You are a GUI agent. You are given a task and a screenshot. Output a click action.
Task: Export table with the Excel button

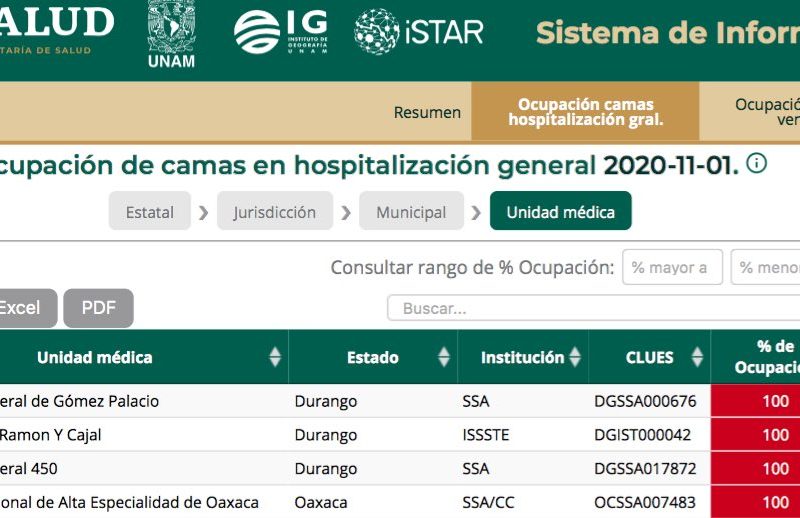click(x=20, y=308)
